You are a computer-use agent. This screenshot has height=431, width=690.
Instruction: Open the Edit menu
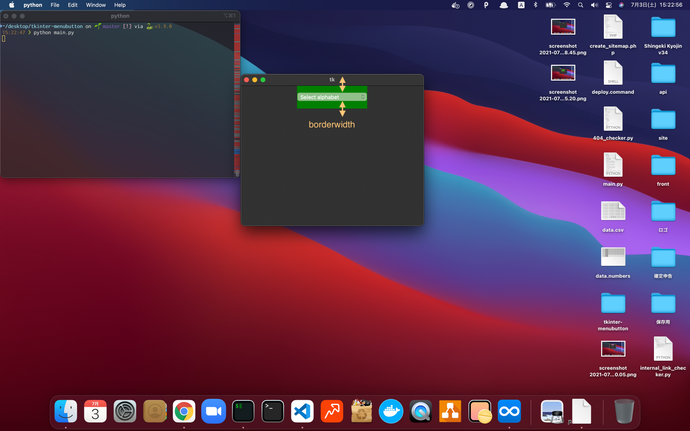pos(73,5)
